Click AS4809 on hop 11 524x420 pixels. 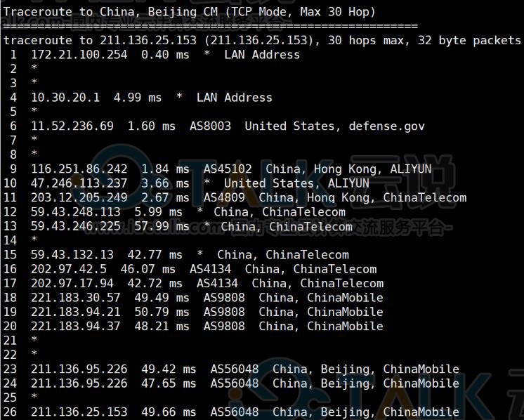point(224,198)
